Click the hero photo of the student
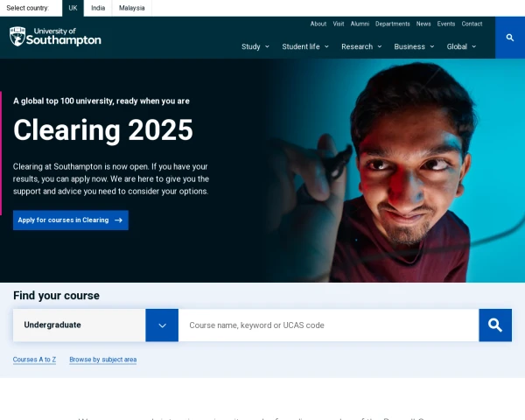The image size is (525, 420). pos(395,171)
